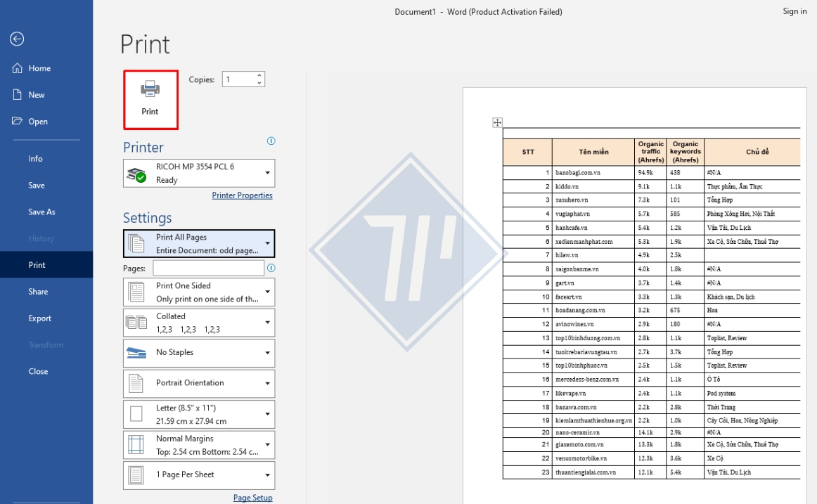
Task: Click the info icon beside Printer heading
Action: click(x=271, y=141)
